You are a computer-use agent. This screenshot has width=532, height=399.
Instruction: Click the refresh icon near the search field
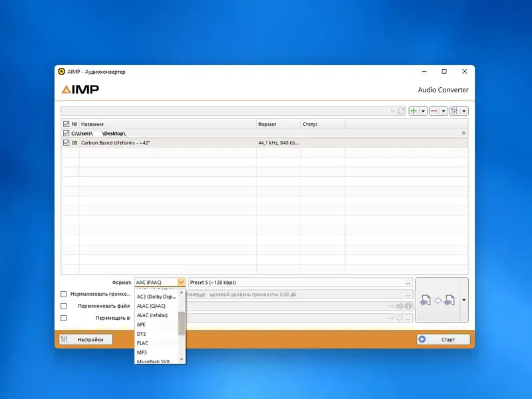401,110
